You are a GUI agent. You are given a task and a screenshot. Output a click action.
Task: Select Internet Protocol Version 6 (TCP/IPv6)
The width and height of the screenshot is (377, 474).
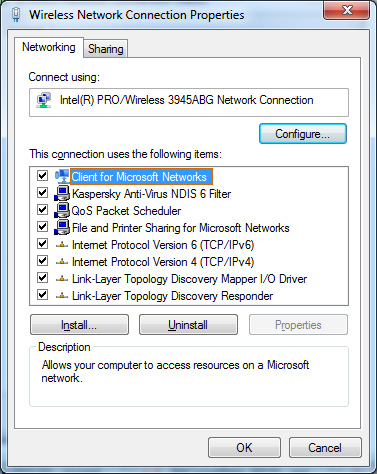[163, 245]
